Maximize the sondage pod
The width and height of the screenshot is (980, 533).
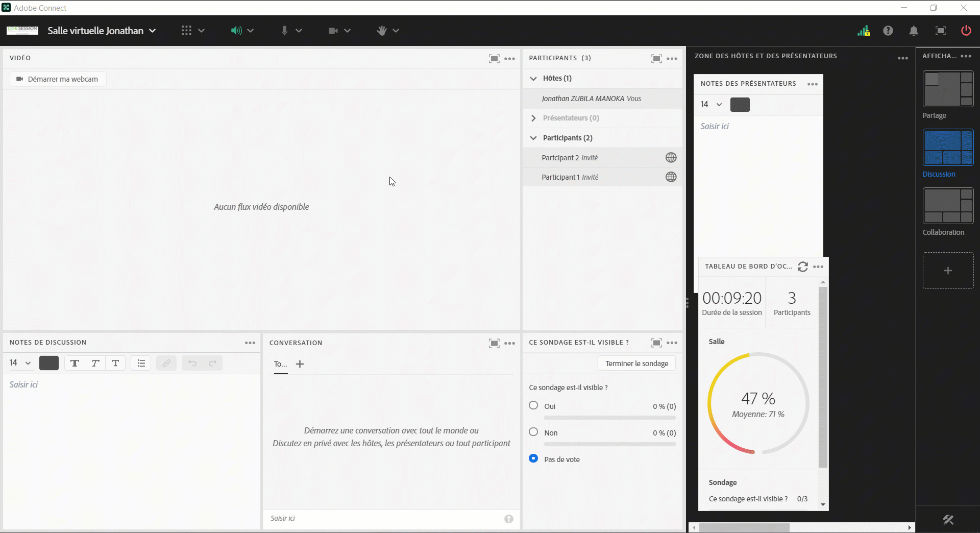[x=656, y=343]
